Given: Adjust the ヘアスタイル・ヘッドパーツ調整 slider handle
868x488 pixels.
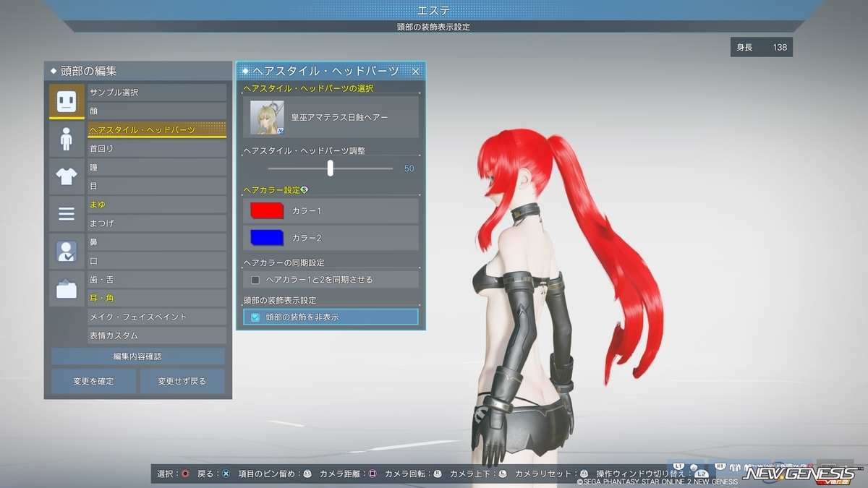Looking at the screenshot, I should click(x=330, y=168).
